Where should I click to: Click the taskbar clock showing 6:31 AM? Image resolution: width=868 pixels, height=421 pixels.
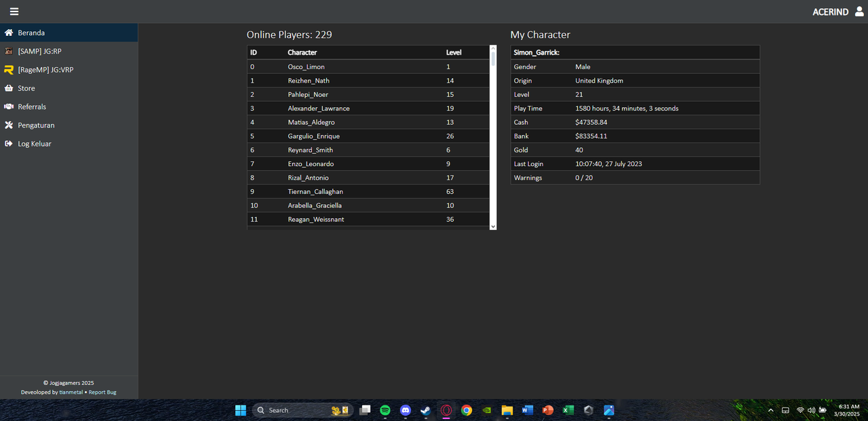click(x=848, y=410)
